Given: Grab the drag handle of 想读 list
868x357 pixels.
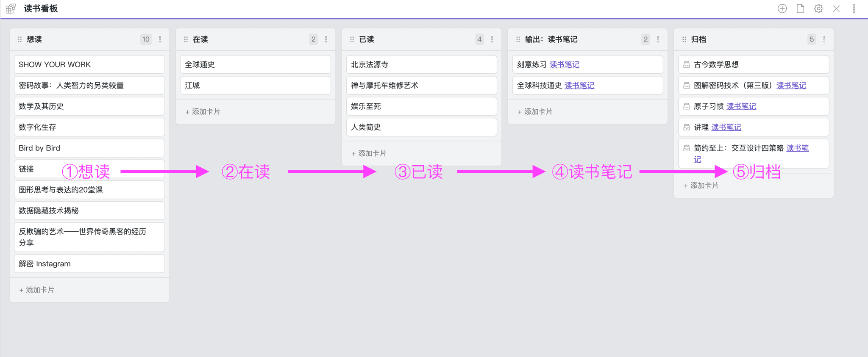Looking at the screenshot, I should click(19, 39).
